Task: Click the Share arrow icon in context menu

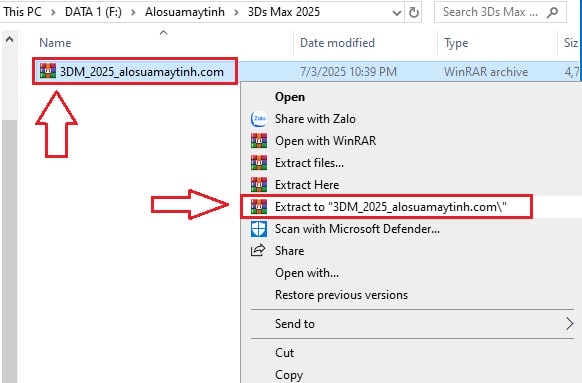Action: point(258,251)
